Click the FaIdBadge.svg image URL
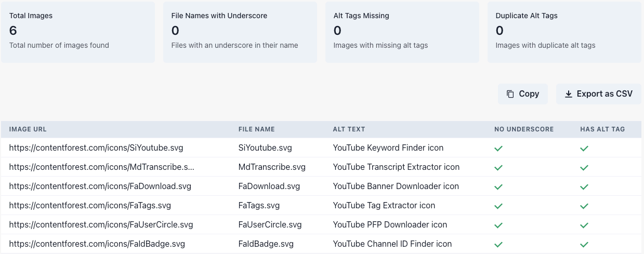 point(97,244)
